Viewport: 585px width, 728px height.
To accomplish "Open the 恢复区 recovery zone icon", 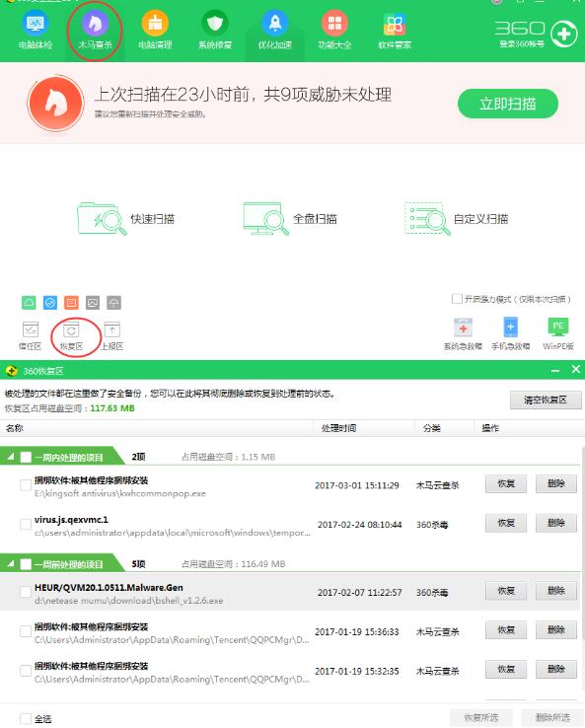I will tap(71, 336).
